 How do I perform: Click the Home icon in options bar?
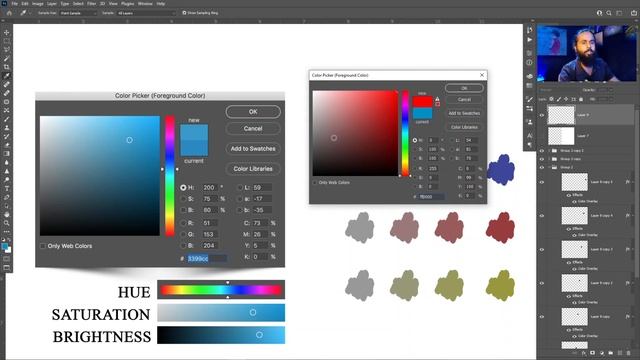[x=9, y=13]
